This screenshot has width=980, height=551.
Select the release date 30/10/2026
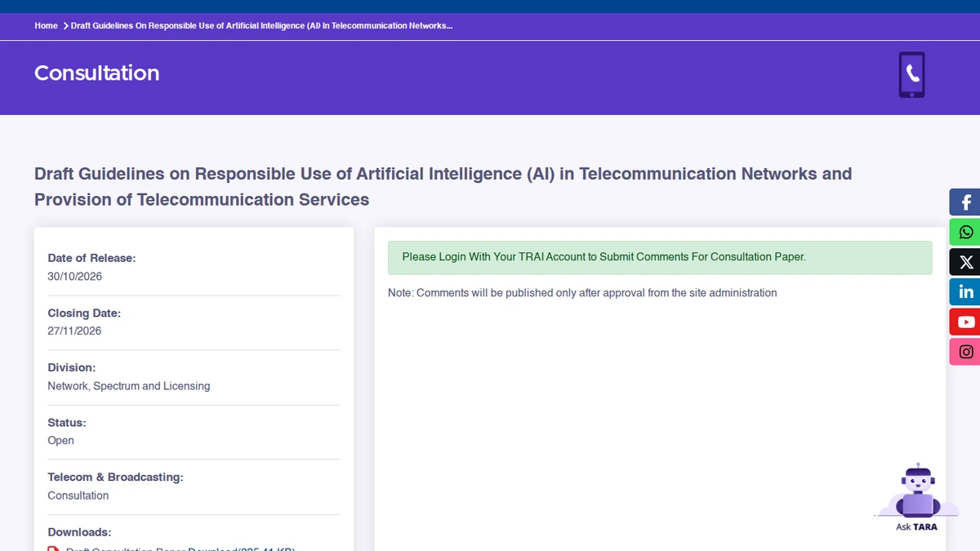[x=74, y=277]
